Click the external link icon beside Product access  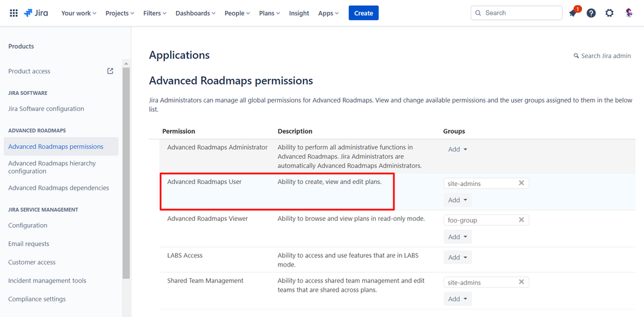[x=110, y=71]
